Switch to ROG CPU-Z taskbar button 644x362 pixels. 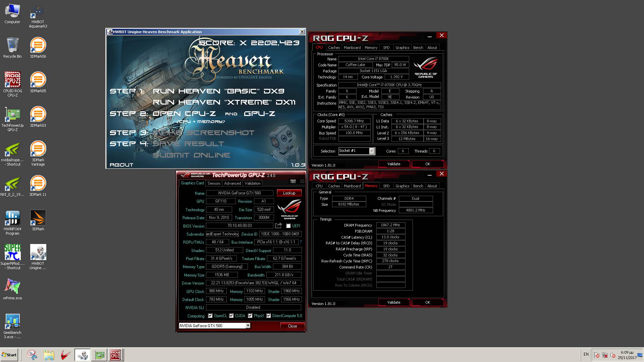click(x=115, y=355)
